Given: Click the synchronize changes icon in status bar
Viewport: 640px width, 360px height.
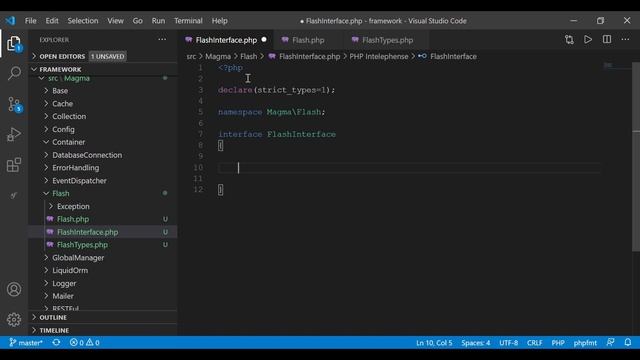Looking at the screenshot, I should tap(56, 342).
